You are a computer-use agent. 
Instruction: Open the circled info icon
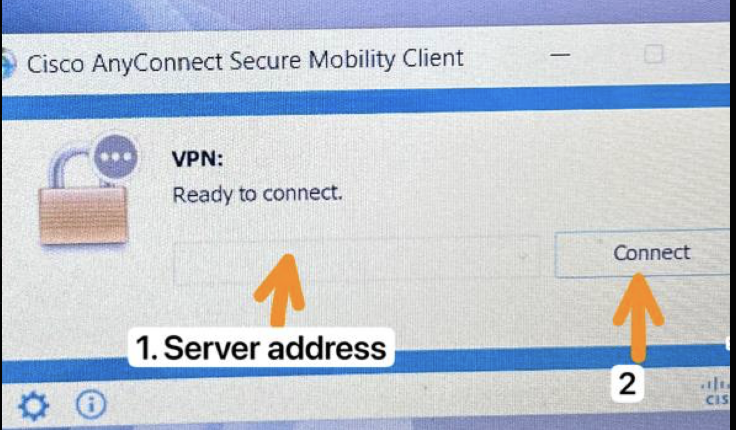[91, 404]
